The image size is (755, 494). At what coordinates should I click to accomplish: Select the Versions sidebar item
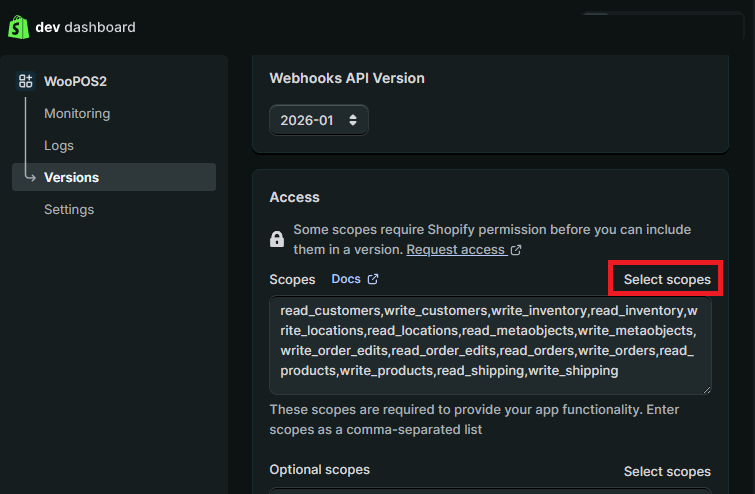pos(72,178)
